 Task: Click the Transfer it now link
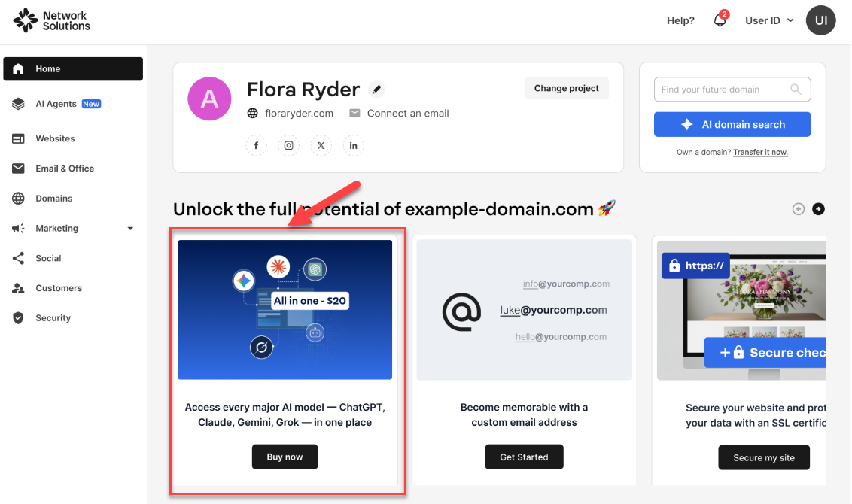[x=760, y=152]
